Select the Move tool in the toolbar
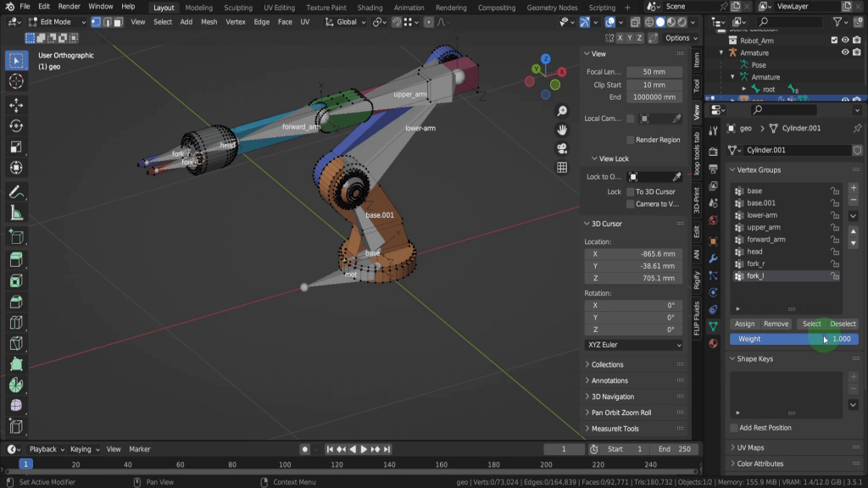Image resolution: width=868 pixels, height=488 pixels. (x=15, y=105)
